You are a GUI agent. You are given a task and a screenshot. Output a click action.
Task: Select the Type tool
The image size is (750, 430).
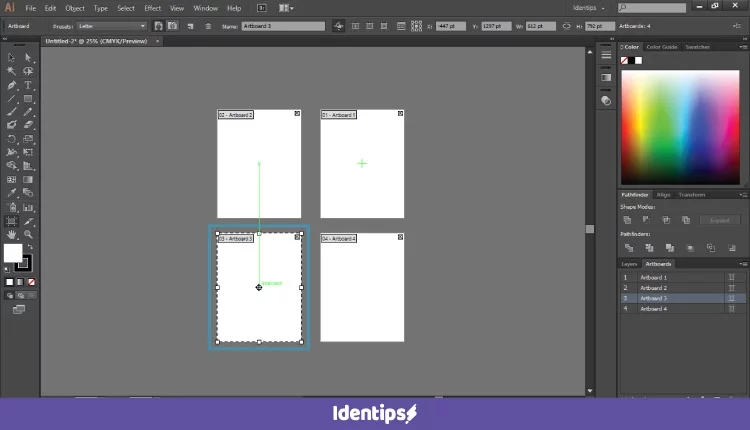[29, 85]
